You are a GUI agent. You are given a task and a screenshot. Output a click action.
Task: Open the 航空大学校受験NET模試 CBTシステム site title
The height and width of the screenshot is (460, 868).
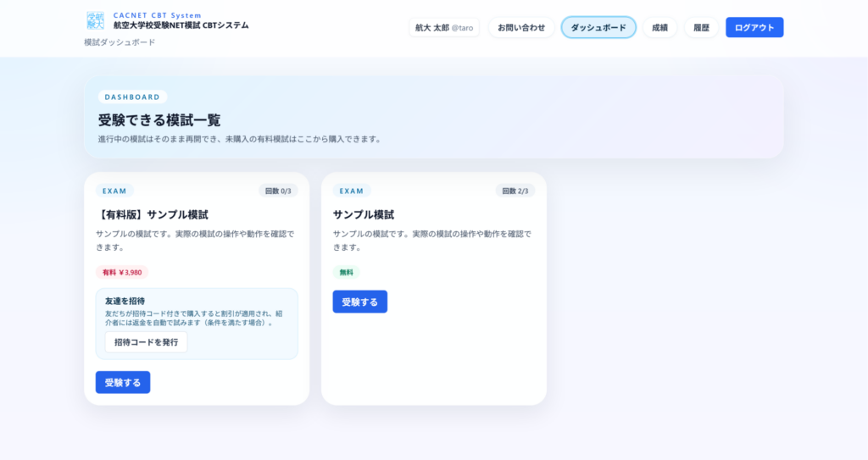coord(181,25)
